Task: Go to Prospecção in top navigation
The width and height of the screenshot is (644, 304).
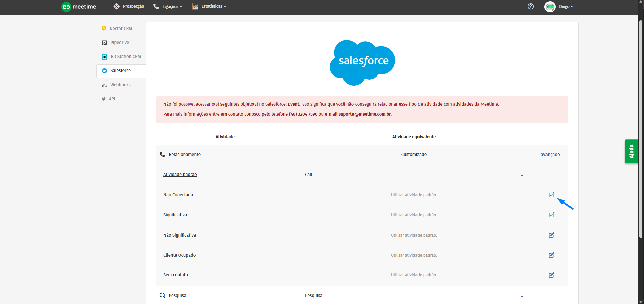Action: coord(129,7)
